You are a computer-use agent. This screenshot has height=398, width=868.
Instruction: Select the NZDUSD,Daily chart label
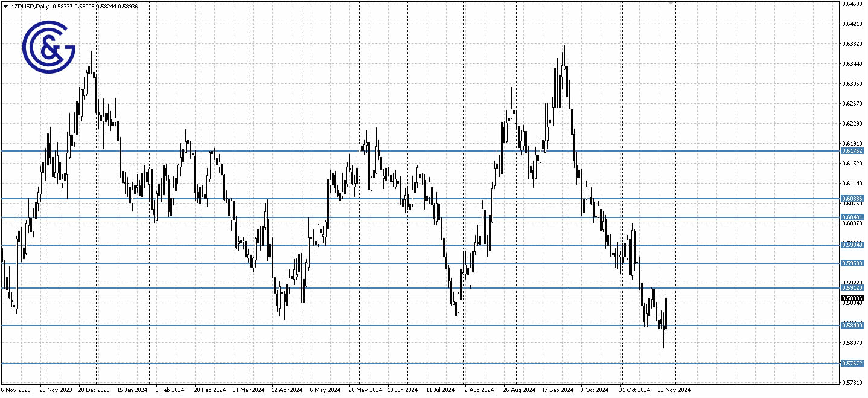29,5
